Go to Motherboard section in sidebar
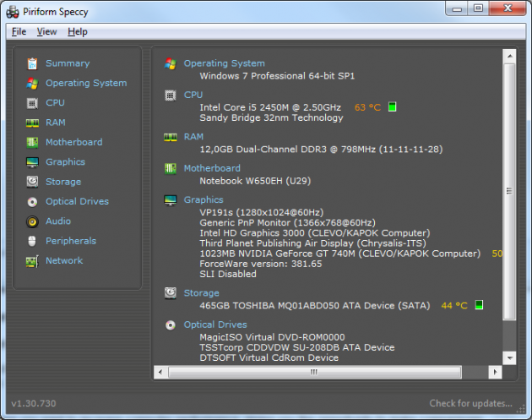Image resolution: width=532 pixels, height=420 pixels. 74,142
